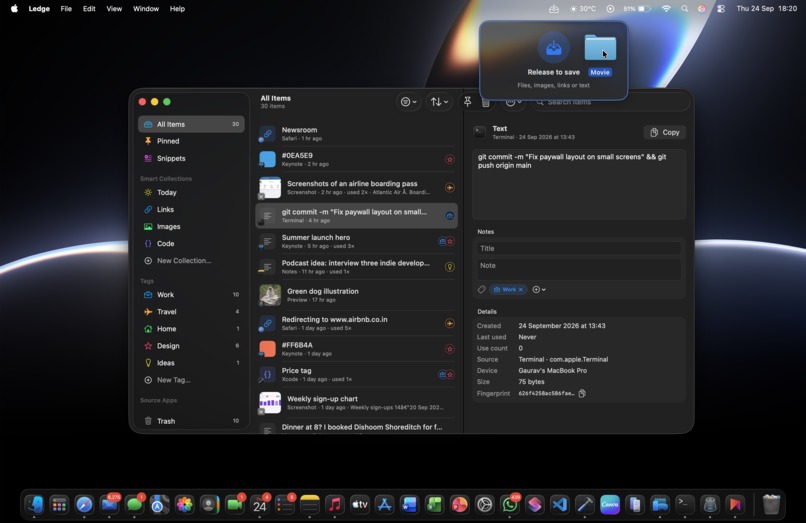Select the Podcast idea note item

(356, 266)
